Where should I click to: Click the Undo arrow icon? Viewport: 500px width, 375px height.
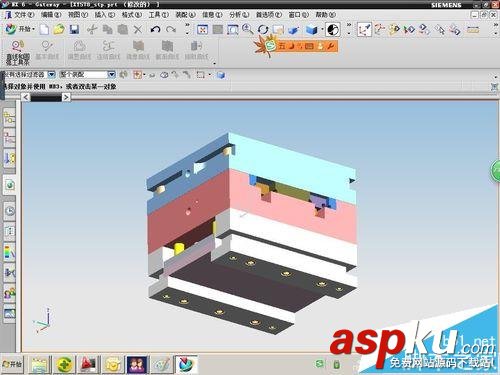point(155,30)
